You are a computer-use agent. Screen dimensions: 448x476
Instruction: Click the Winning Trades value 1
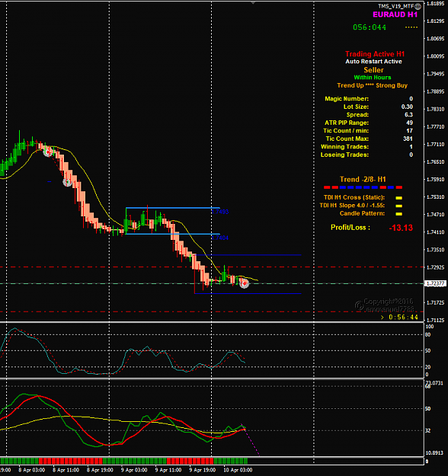click(x=411, y=147)
